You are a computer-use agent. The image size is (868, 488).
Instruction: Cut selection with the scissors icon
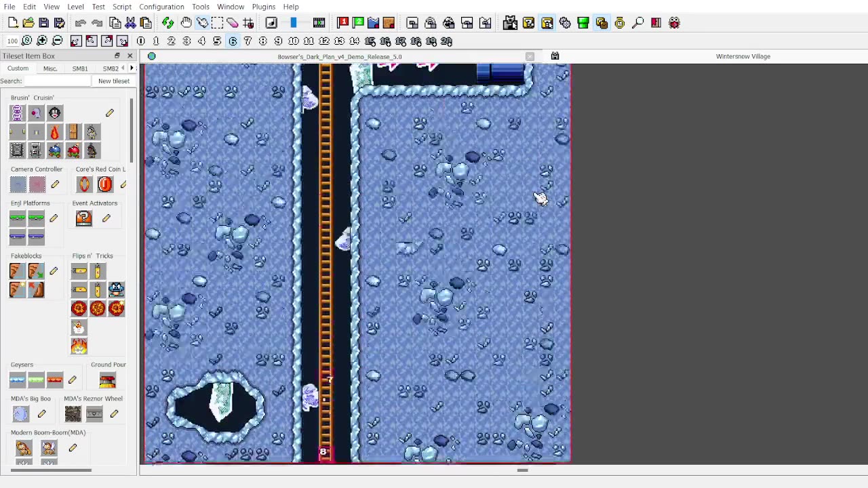click(x=131, y=23)
